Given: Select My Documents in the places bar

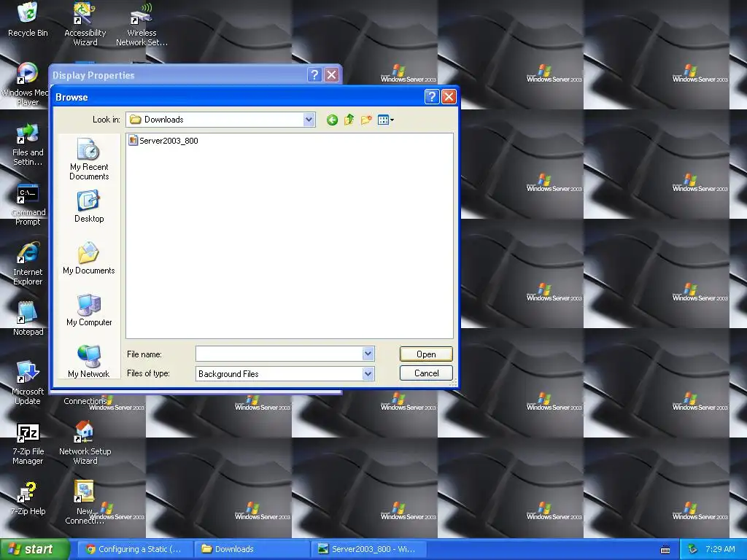Looking at the screenshot, I should point(88,258).
